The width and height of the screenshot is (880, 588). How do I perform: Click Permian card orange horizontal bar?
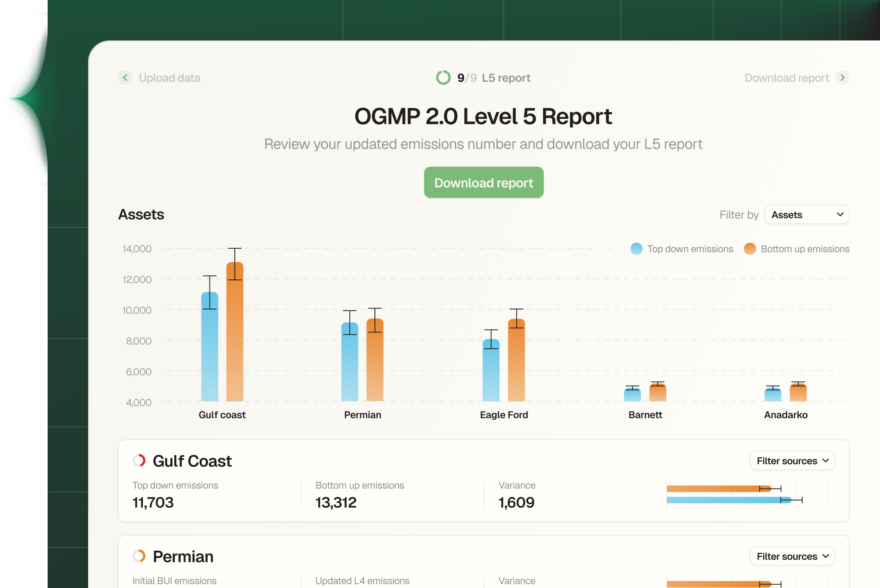[x=719, y=584]
